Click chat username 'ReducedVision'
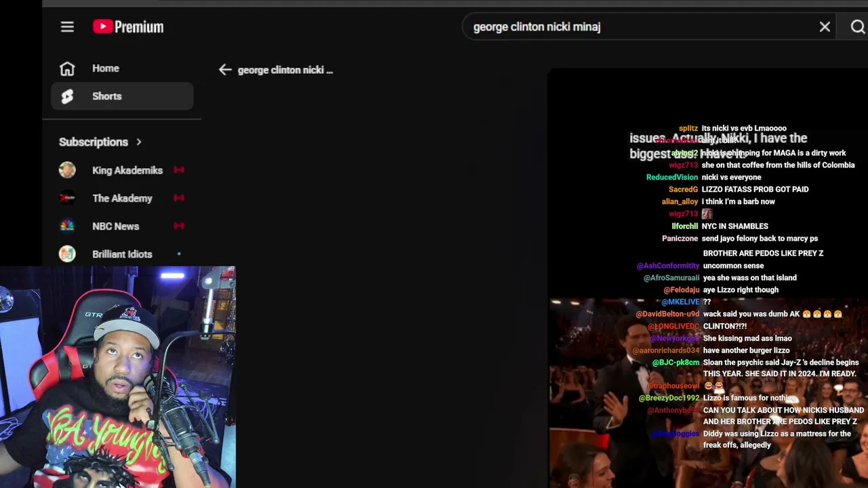The height and width of the screenshot is (488, 868). point(672,177)
